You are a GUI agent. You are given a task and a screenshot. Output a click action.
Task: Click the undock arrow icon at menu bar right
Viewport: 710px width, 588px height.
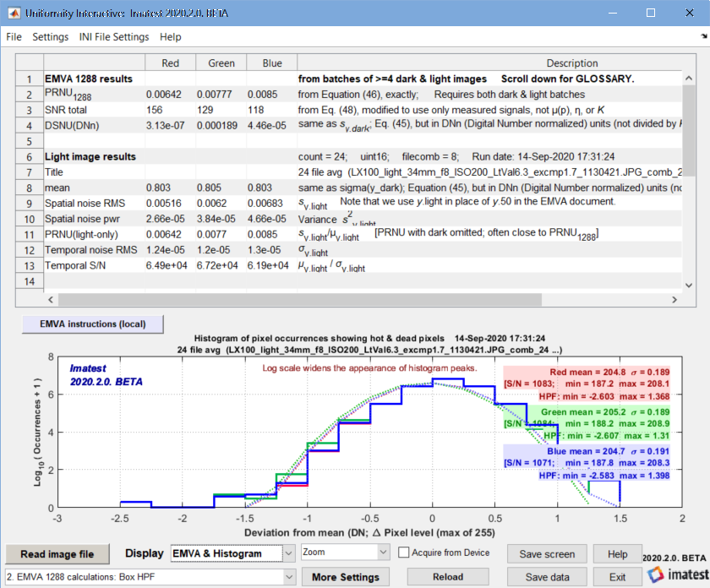703,36
